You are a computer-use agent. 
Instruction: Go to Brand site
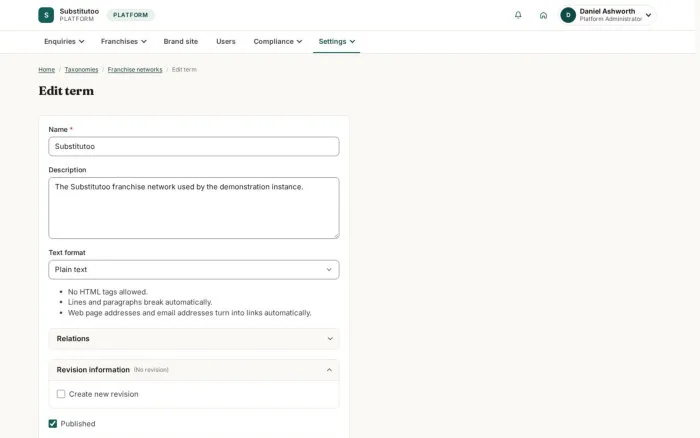180,41
